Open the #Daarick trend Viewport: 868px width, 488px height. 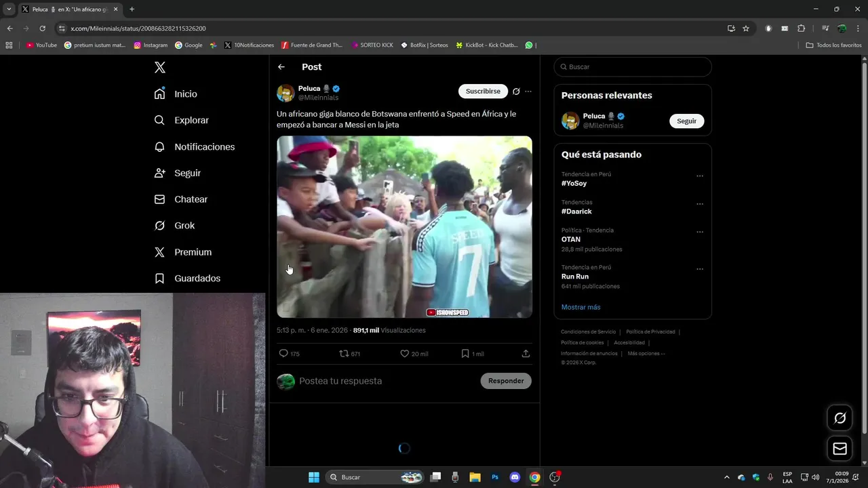click(x=576, y=211)
